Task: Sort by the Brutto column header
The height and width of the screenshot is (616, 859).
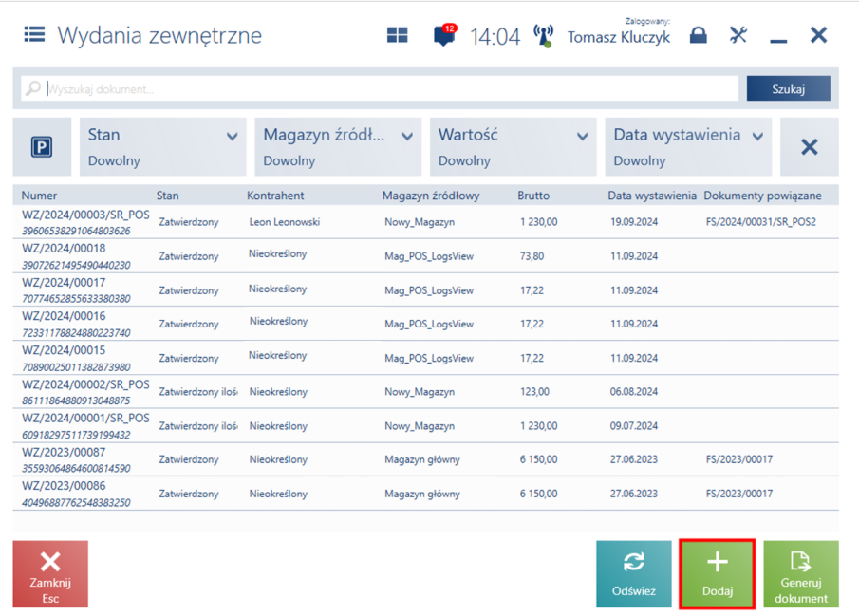Action: pos(533,196)
